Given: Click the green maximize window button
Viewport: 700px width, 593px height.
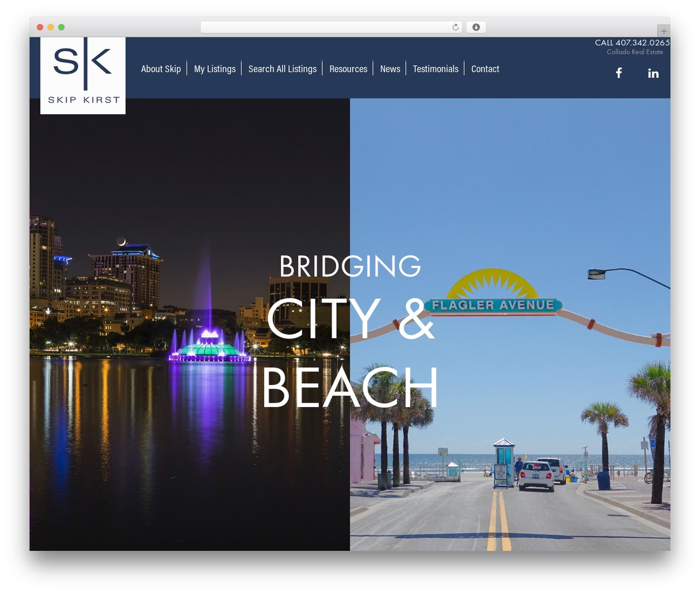Looking at the screenshot, I should tap(61, 27).
